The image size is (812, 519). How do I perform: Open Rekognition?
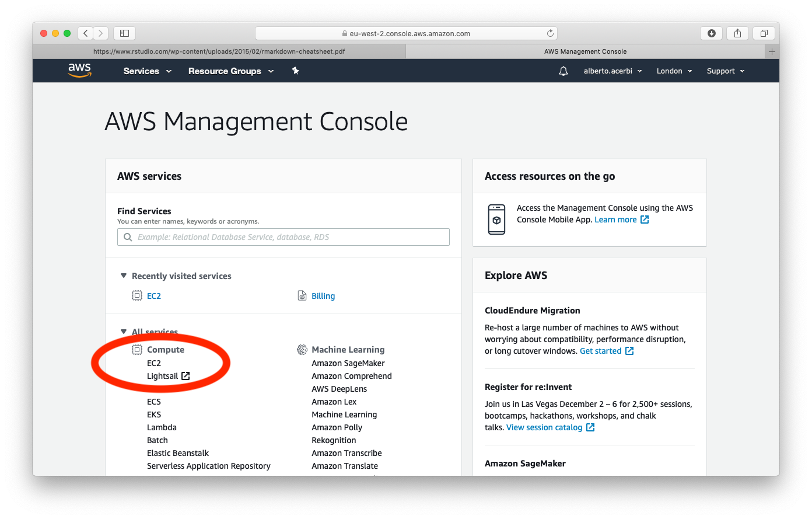pos(334,440)
